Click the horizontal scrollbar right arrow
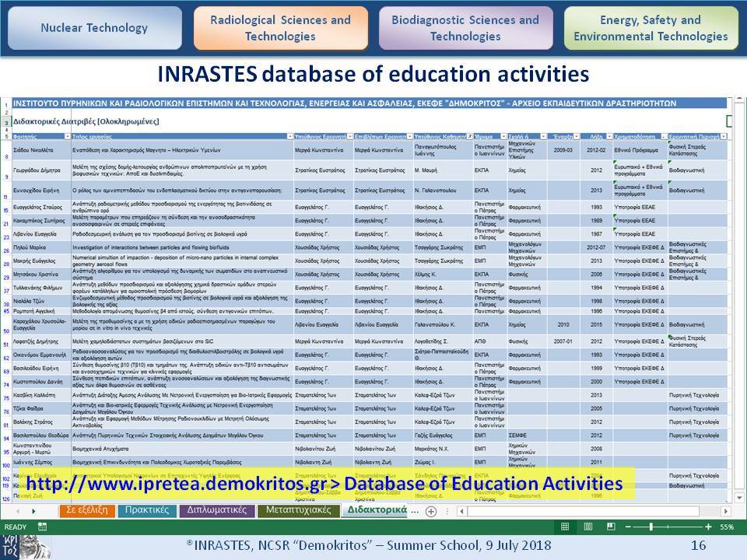The width and height of the screenshot is (747, 560). pos(725,511)
